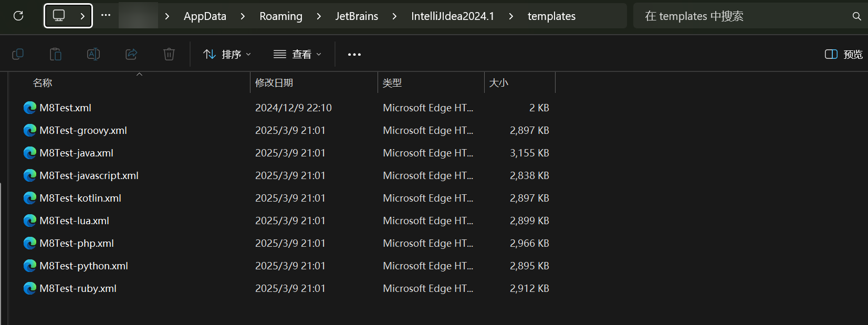Click the Copy toolbar icon
The width and height of the screenshot is (868, 325).
coord(18,54)
